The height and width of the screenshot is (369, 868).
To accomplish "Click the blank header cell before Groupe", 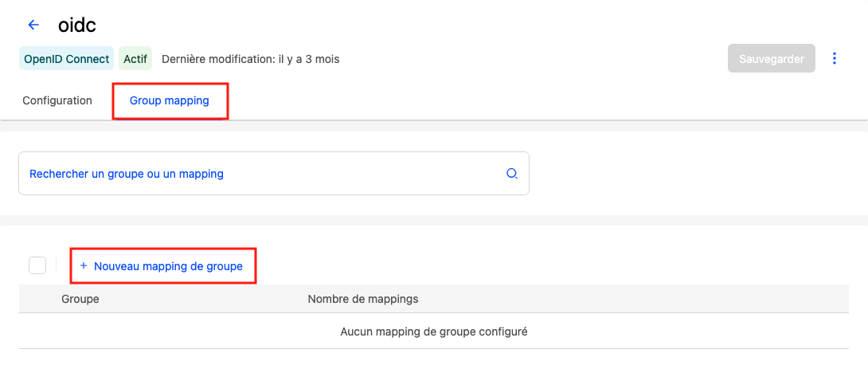I will pos(38,299).
